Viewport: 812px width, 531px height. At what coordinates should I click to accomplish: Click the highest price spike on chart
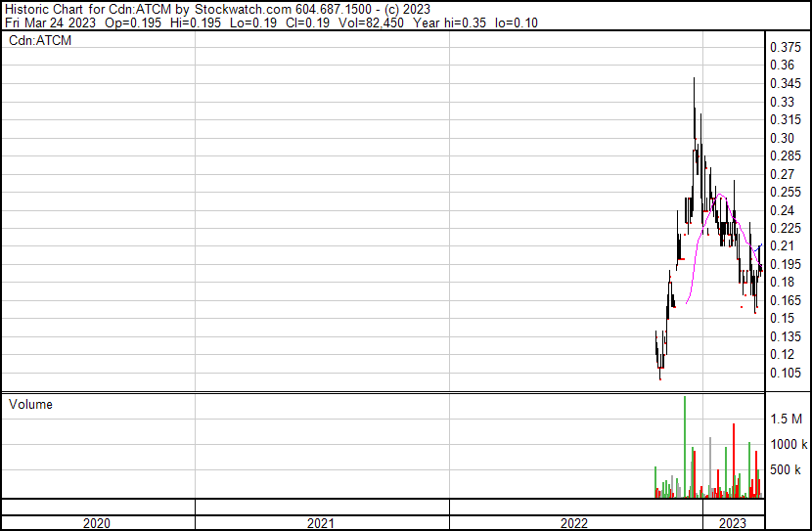tap(695, 79)
